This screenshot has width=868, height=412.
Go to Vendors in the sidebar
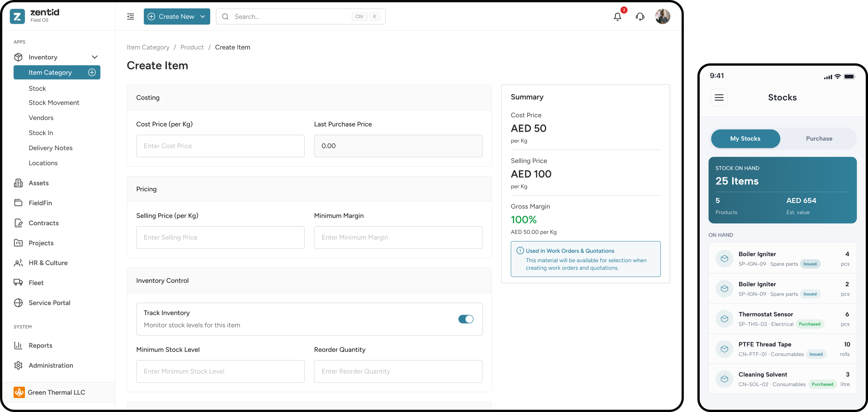coord(41,118)
